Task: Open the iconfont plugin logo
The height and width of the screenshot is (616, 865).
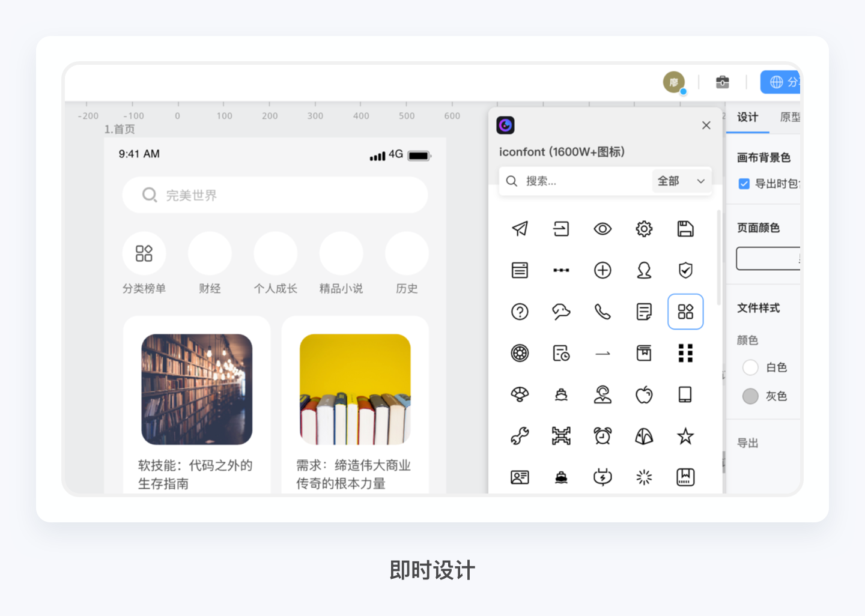Action: (505, 125)
